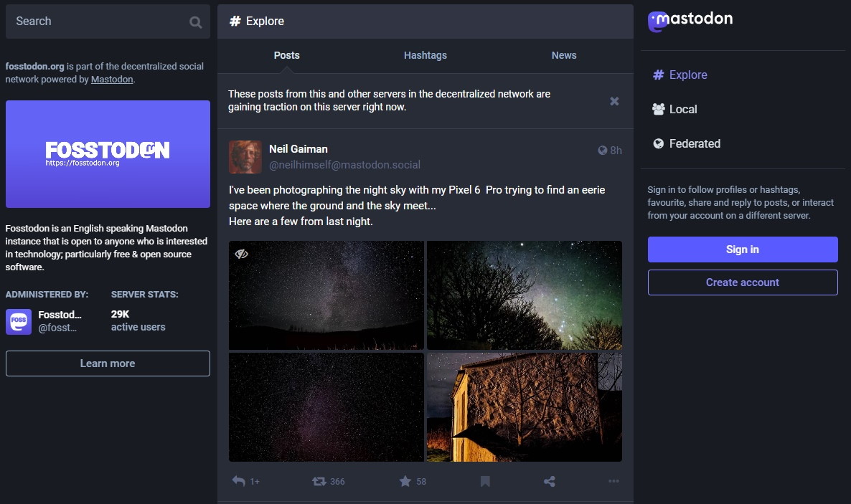This screenshot has width=851, height=504.
Task: Open the dark starry sky photo at bottom
Action: (x=326, y=407)
